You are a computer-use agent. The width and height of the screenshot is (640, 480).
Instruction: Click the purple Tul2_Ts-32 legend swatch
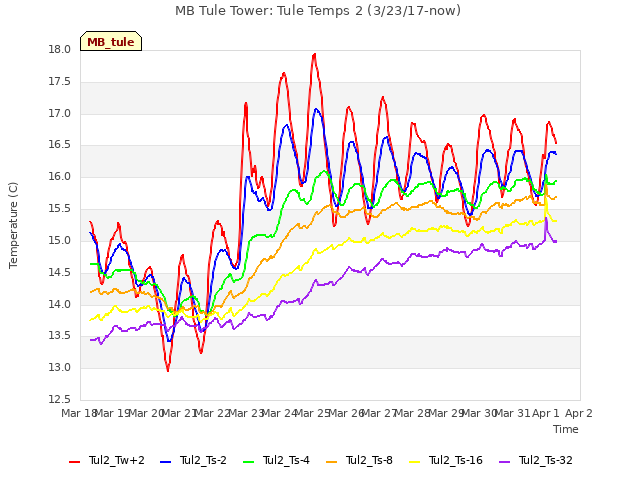504,462
